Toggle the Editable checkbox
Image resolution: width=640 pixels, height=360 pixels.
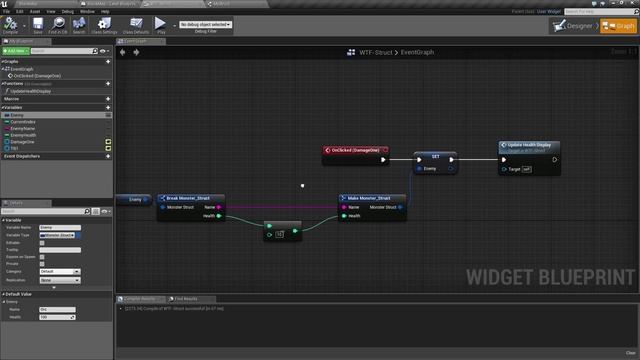(42, 243)
